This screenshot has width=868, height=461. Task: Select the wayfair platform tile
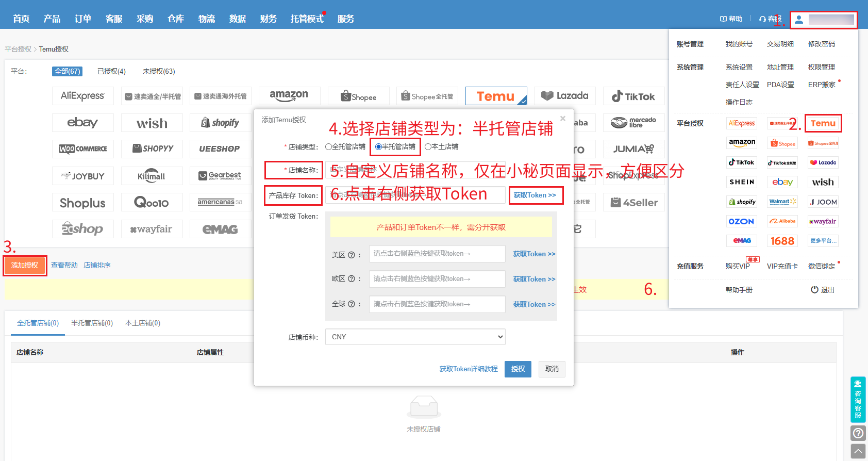coord(152,229)
